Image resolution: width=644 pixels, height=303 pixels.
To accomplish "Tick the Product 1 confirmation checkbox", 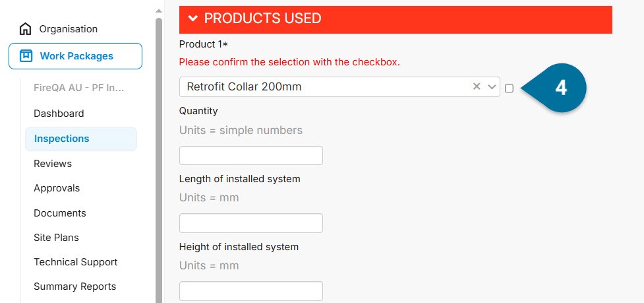I will click(x=509, y=88).
